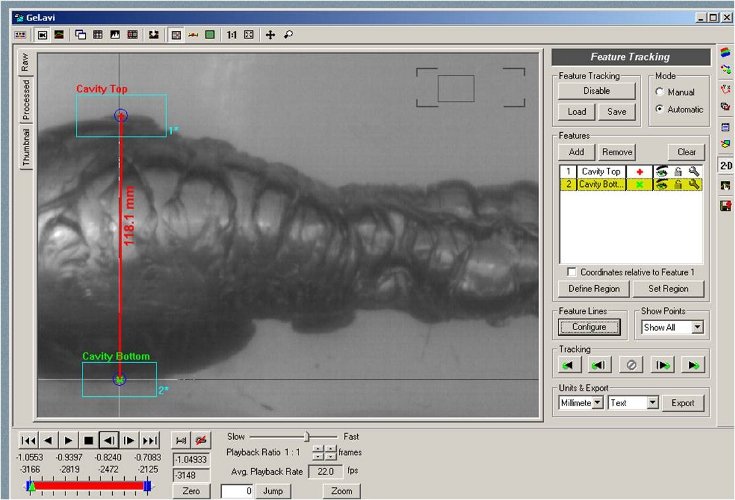
Task: Click the first toolbar icon left of camera
Action: [20, 35]
